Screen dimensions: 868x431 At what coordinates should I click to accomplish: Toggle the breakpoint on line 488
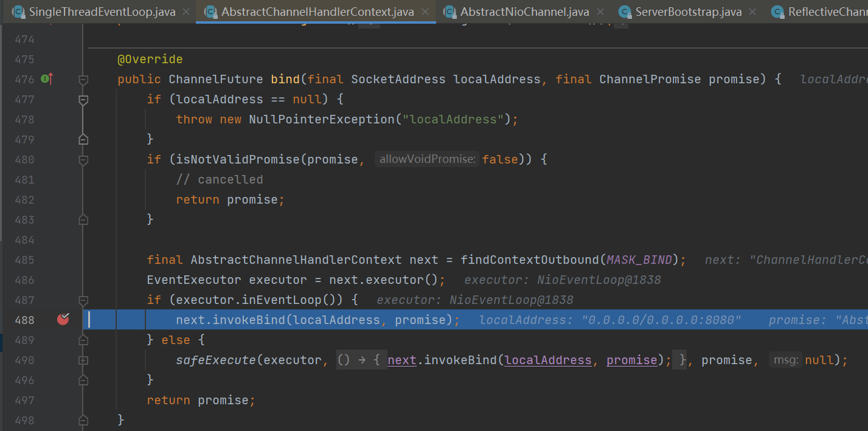pyautogui.click(x=63, y=320)
